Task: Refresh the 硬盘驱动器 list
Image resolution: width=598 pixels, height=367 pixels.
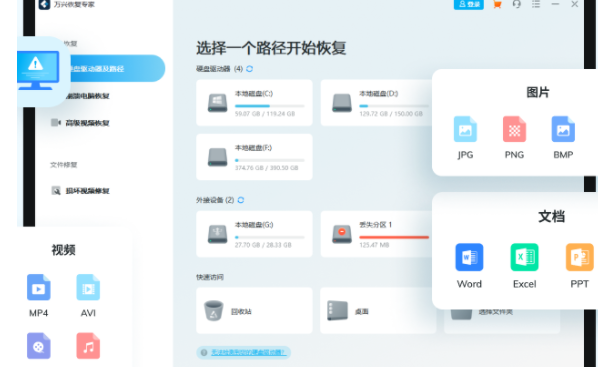Action: (249, 69)
